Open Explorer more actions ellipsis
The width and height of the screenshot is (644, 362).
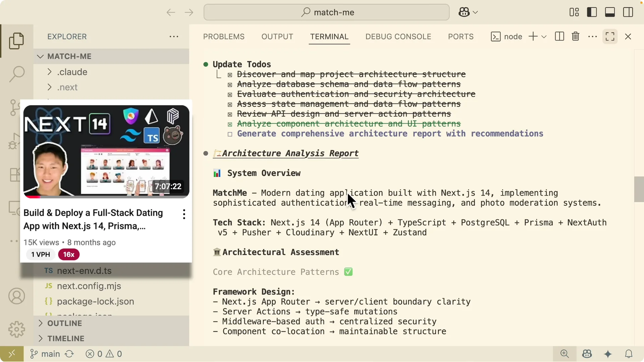point(174,37)
